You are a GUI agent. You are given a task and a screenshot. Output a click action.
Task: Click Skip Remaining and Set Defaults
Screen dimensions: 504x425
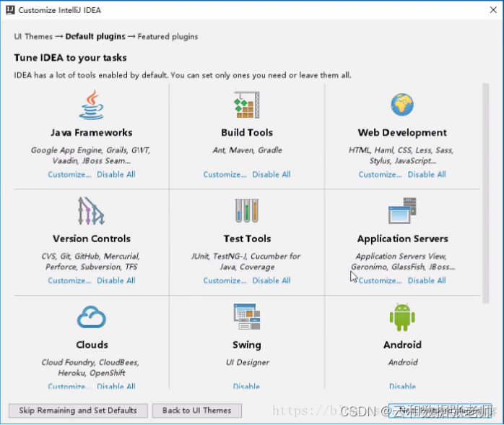[78, 411]
